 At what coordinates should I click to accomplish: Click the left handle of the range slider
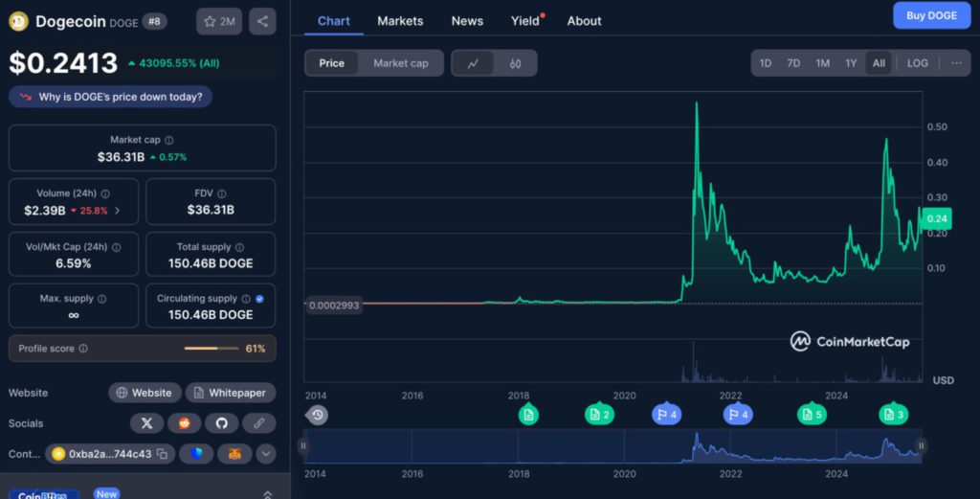304,445
